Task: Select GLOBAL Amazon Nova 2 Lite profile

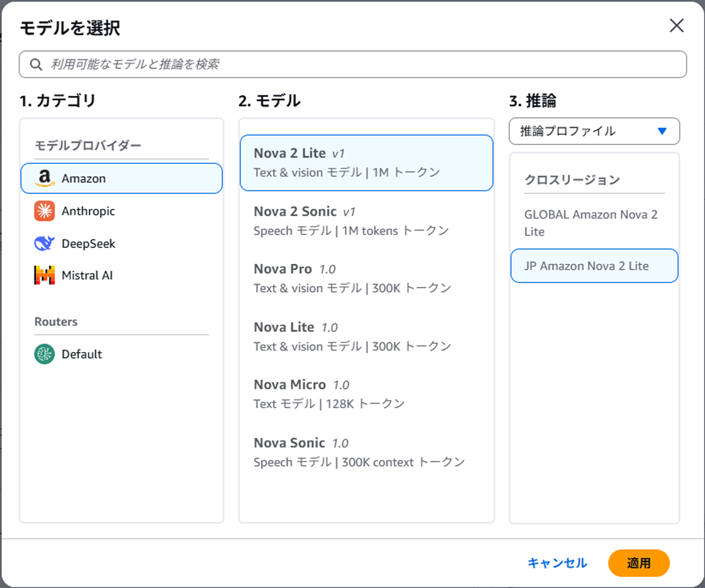Action: pos(594,223)
